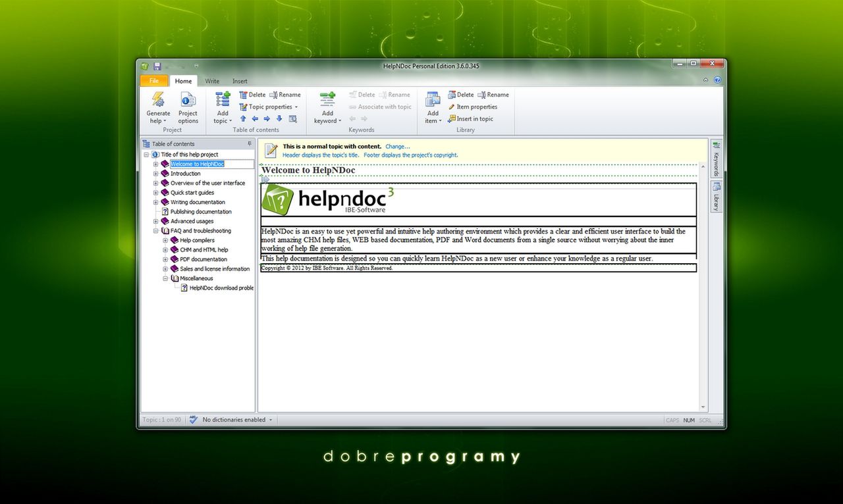This screenshot has height=504, width=843.
Task: Open Project options
Action: click(188, 108)
